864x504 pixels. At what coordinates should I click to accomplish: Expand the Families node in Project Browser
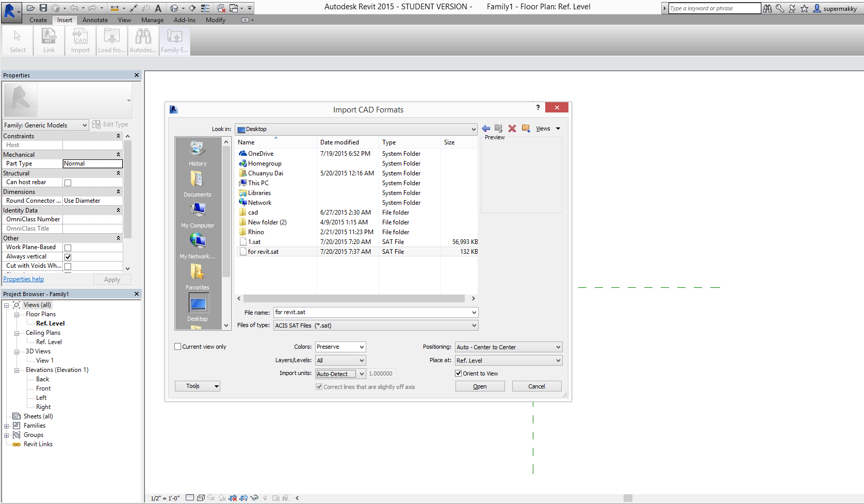tap(6, 426)
